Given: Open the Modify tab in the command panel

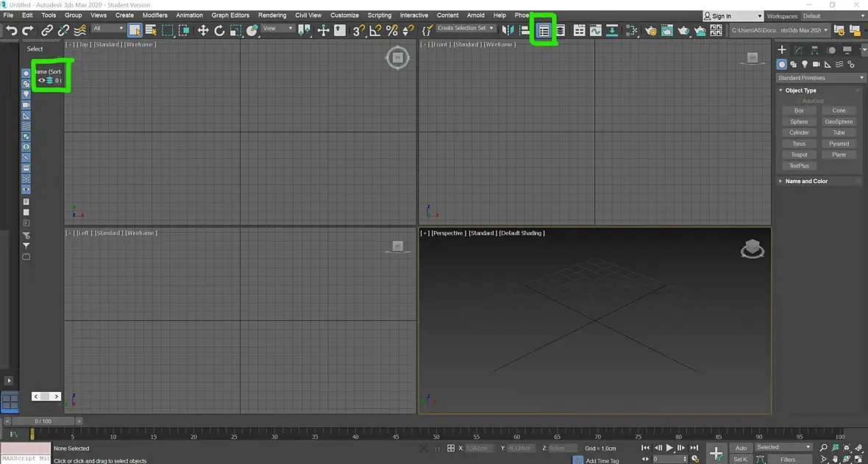Looking at the screenshot, I should pyautogui.click(x=798, y=50).
